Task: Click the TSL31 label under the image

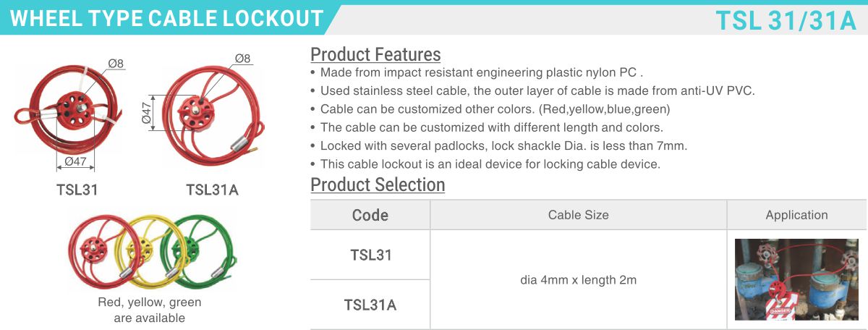Action: [x=77, y=190]
